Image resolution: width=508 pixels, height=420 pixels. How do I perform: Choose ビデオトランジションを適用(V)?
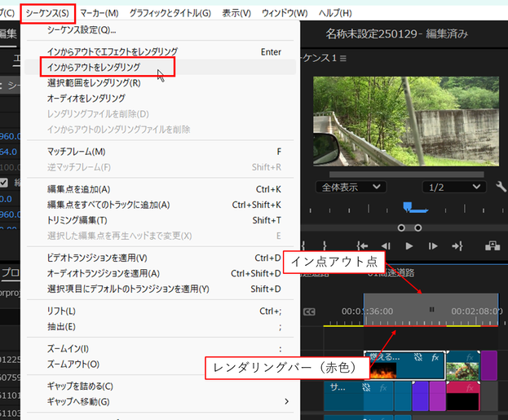(160, 258)
